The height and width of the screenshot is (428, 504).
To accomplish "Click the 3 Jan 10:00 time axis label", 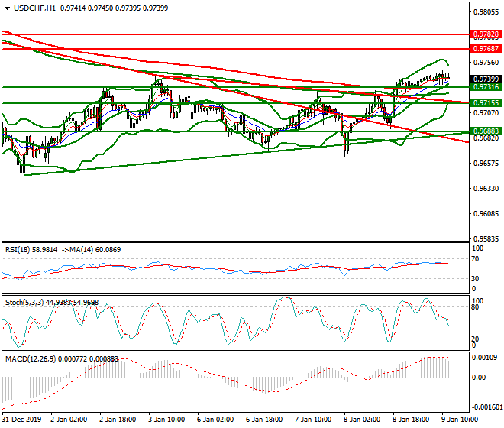I will point(166,420).
